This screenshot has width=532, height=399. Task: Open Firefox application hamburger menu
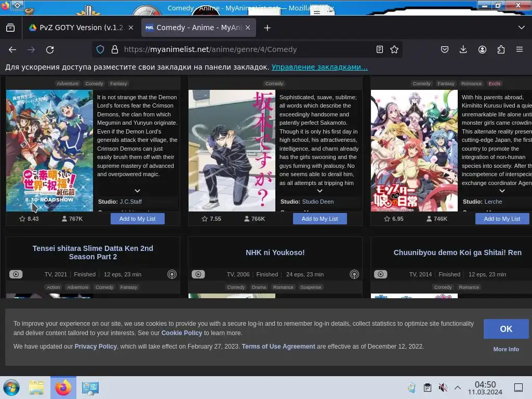click(520, 49)
